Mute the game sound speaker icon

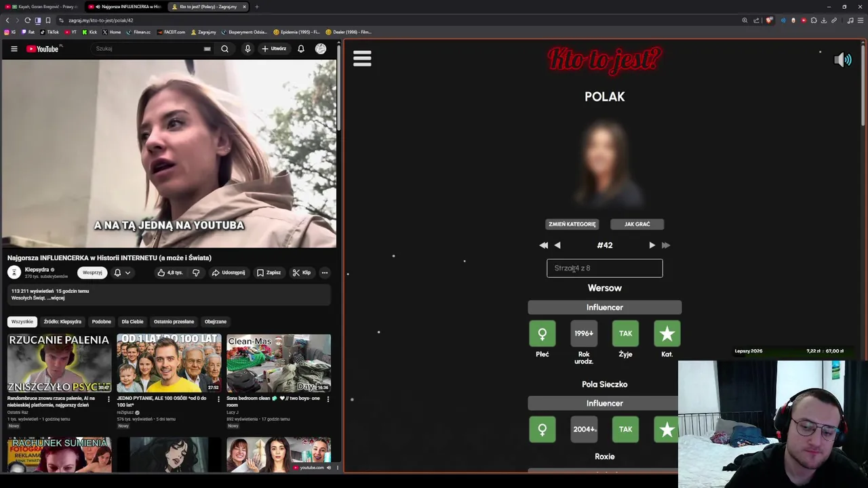842,60
